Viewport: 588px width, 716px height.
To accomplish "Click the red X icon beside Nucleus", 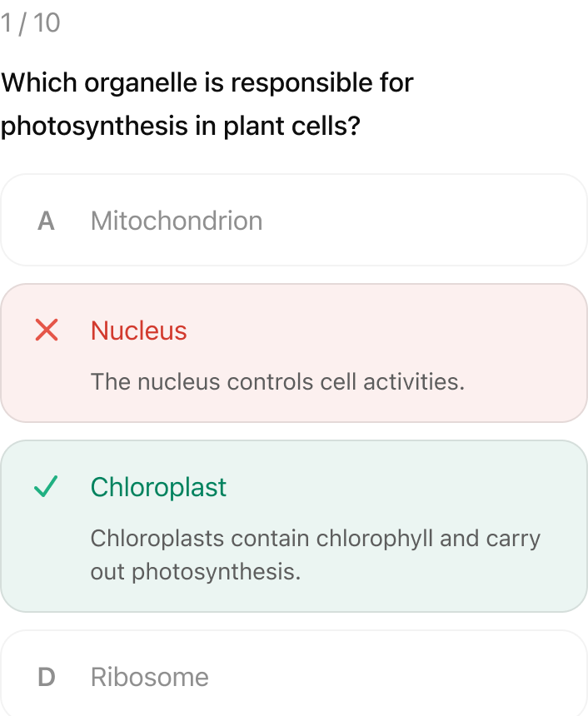I will [47, 331].
